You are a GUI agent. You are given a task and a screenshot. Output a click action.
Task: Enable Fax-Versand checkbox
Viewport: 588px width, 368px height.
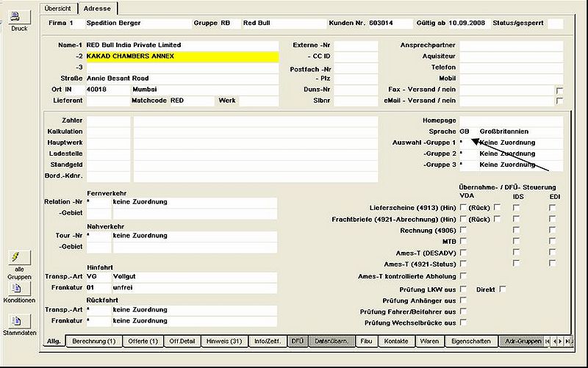pos(559,90)
